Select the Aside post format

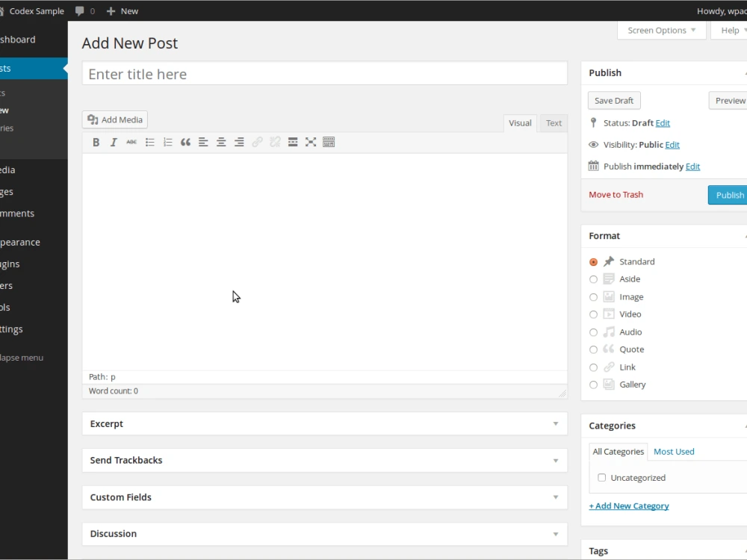click(x=593, y=279)
